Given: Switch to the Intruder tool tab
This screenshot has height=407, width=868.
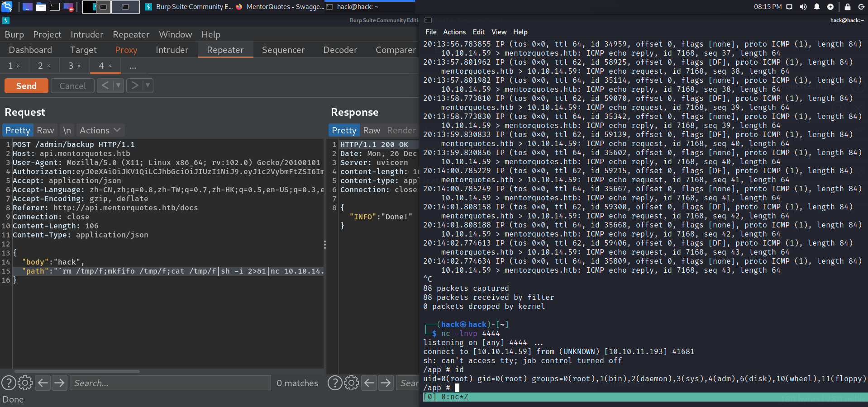Looking at the screenshot, I should click(x=172, y=50).
